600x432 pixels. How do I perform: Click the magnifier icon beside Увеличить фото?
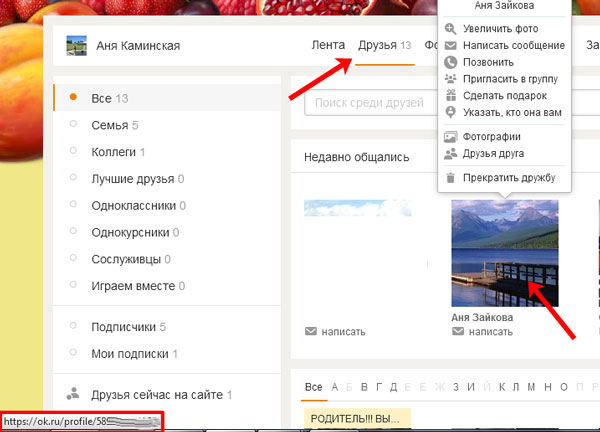[451, 29]
